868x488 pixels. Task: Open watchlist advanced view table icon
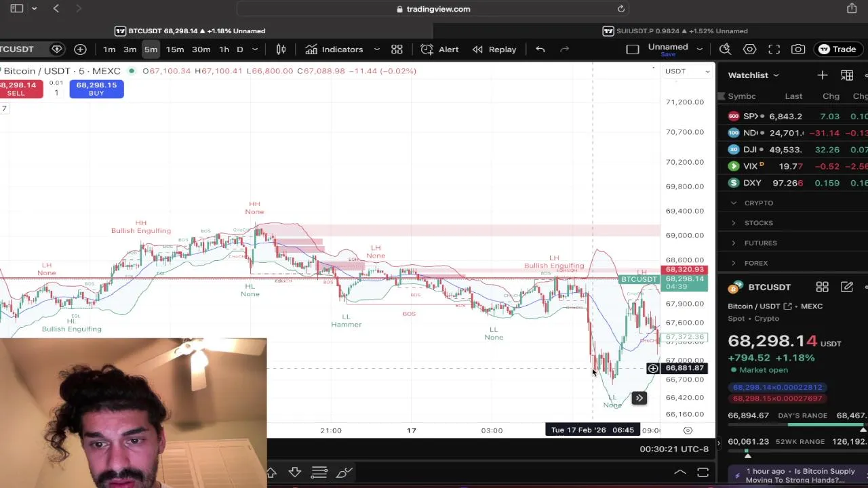pos(847,75)
